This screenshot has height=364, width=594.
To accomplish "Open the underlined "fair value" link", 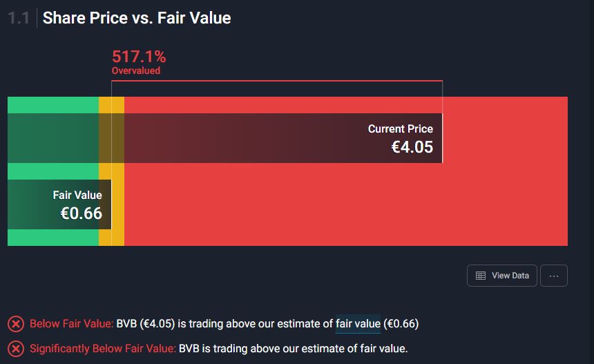I will 358,323.
